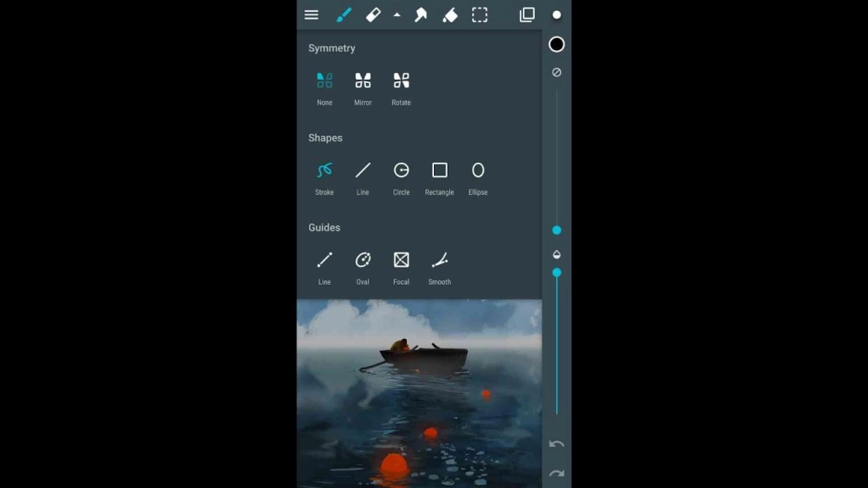Select the Fill tool
The image size is (868, 488).
tap(450, 14)
